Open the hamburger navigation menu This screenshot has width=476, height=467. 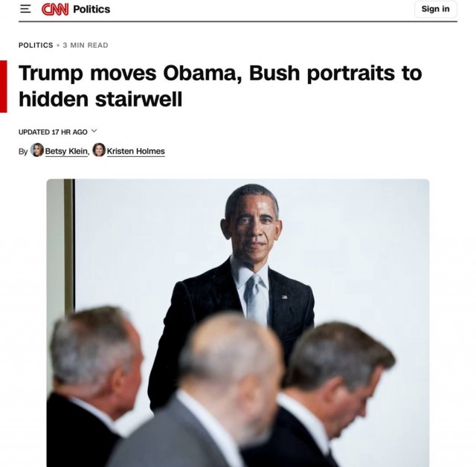point(25,9)
